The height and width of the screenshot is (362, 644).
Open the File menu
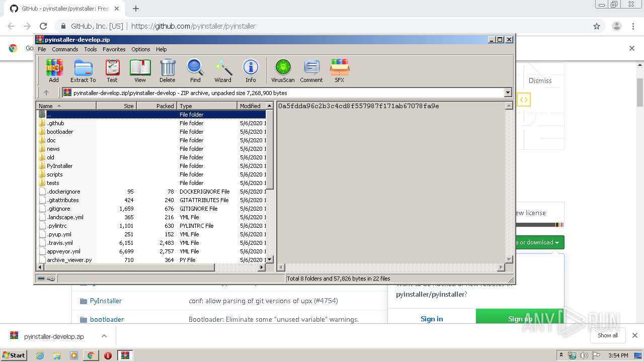click(42, 49)
